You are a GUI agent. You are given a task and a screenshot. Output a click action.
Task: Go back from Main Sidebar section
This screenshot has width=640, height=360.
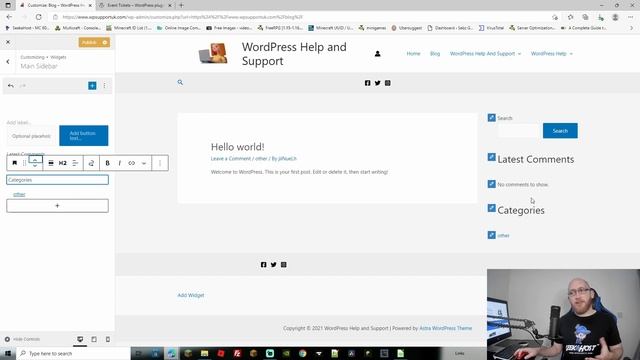pos(8,62)
